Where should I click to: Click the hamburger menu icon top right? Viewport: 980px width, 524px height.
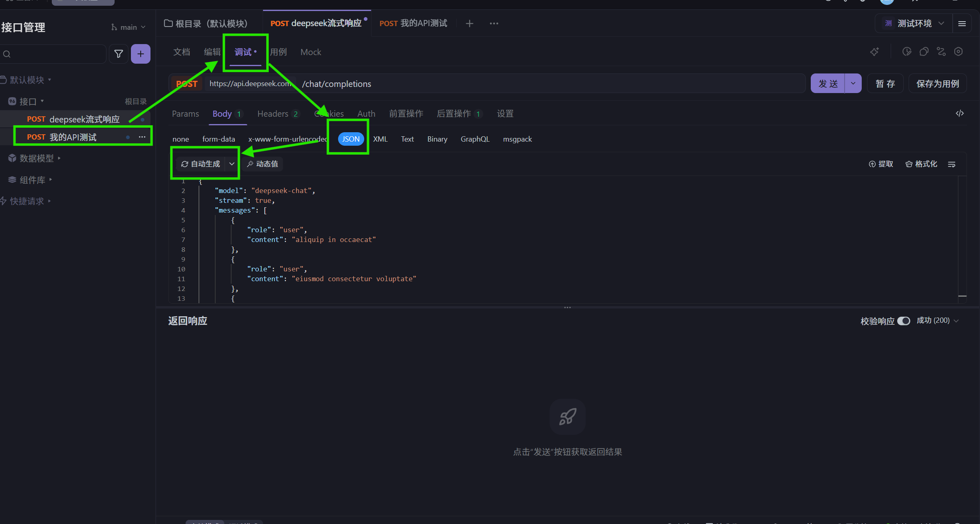pos(962,24)
